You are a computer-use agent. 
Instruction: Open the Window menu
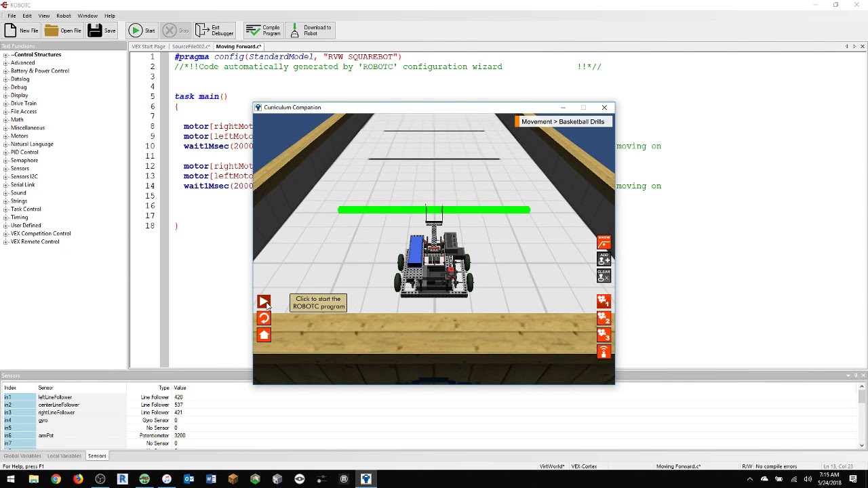tap(87, 16)
